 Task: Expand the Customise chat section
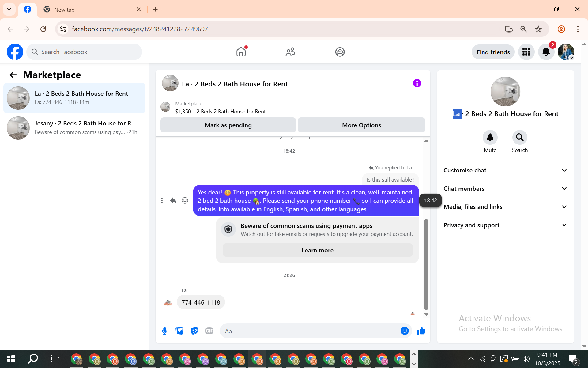coord(505,171)
